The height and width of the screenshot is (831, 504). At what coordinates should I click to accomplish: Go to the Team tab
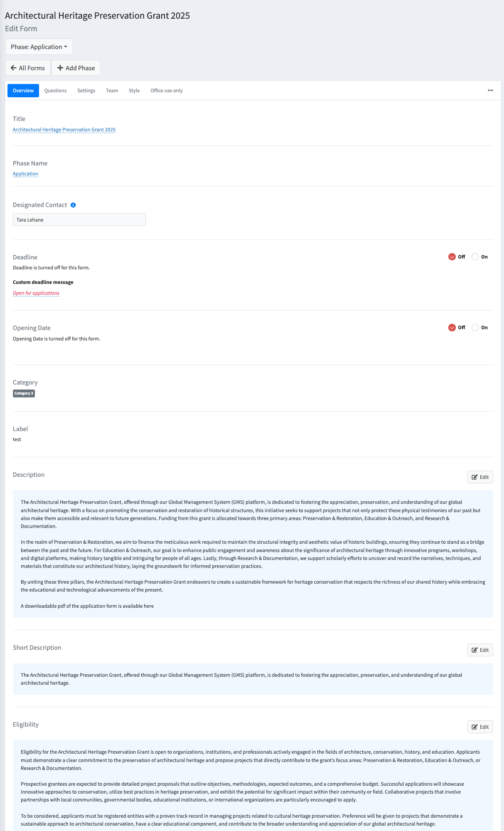(112, 91)
